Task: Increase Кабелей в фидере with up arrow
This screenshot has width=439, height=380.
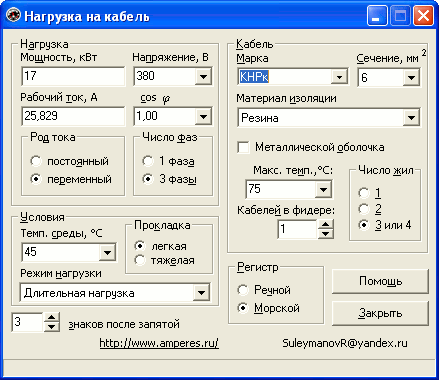Action: 325,224
